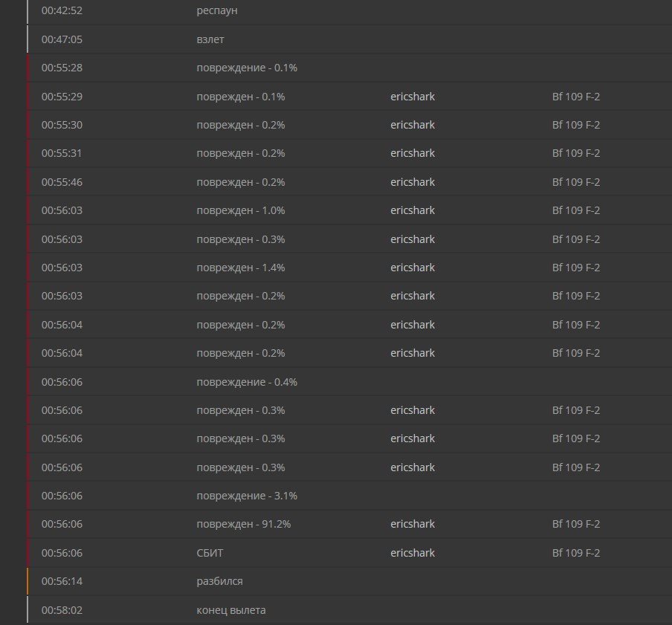Click 'Bf 109 F-2' in the 00:55:30 row

576,125
